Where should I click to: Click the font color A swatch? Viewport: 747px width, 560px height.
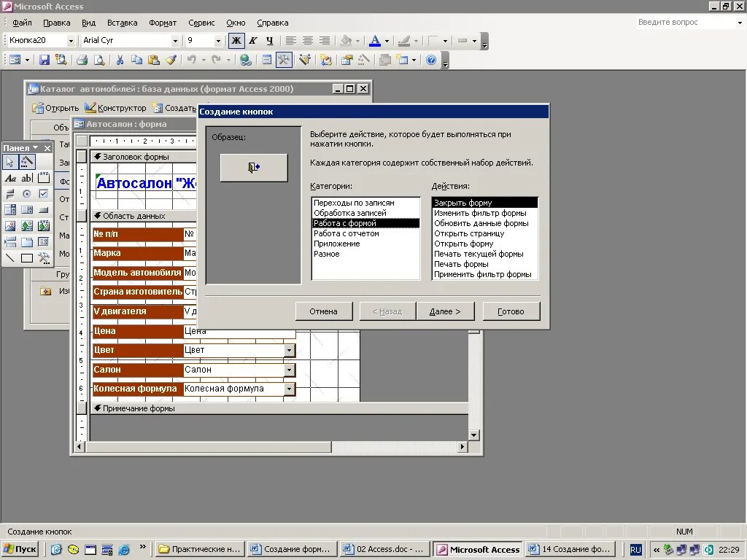pyautogui.click(x=375, y=41)
